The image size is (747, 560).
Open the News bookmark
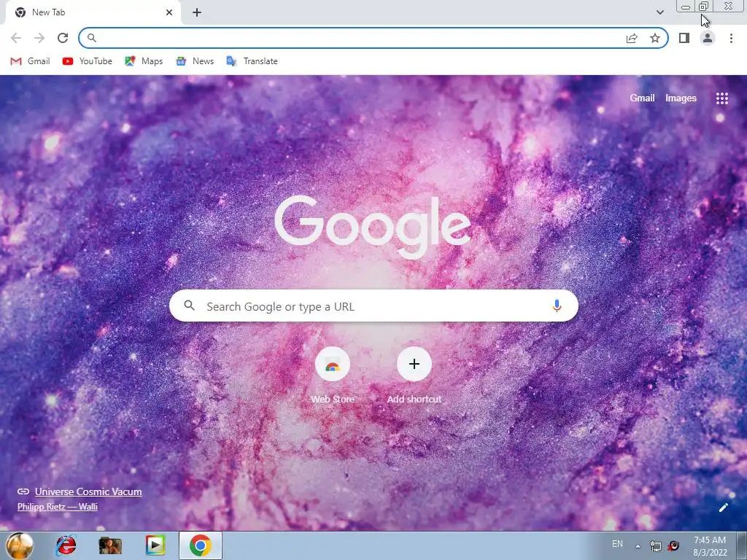point(195,61)
